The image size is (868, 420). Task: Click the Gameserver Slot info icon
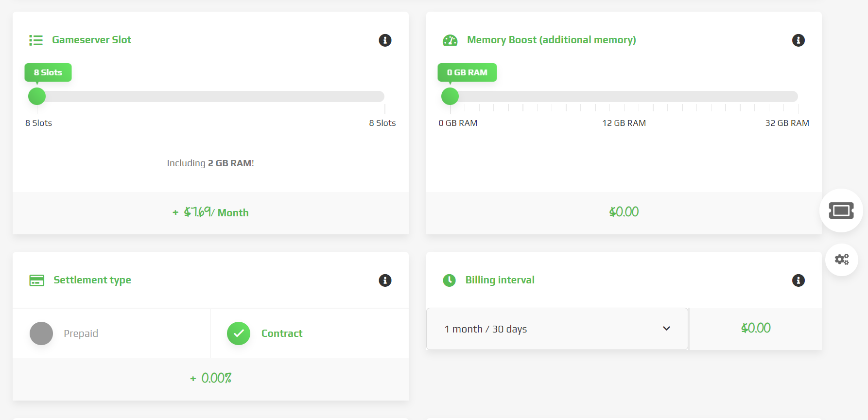click(x=385, y=40)
